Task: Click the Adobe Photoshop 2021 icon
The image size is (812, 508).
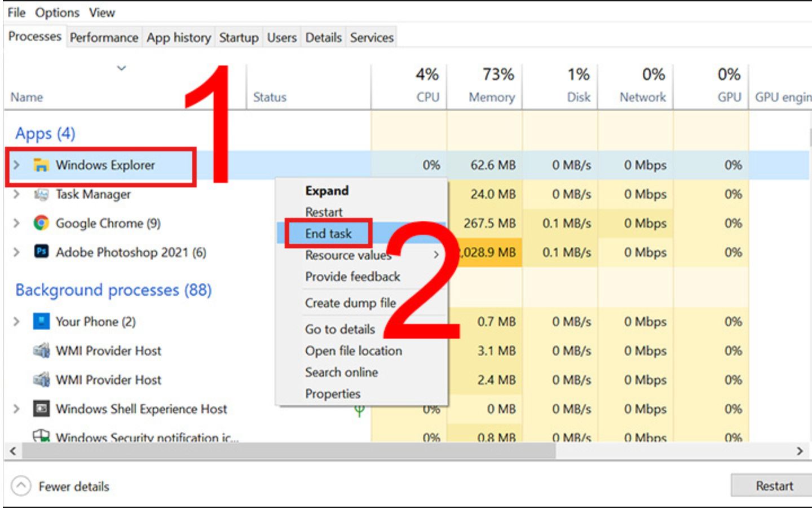Action: click(x=41, y=252)
